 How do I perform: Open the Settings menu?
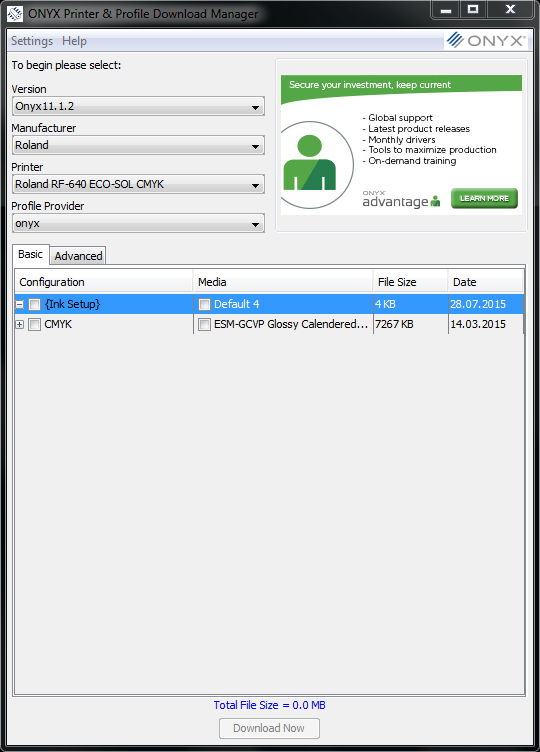click(32, 41)
